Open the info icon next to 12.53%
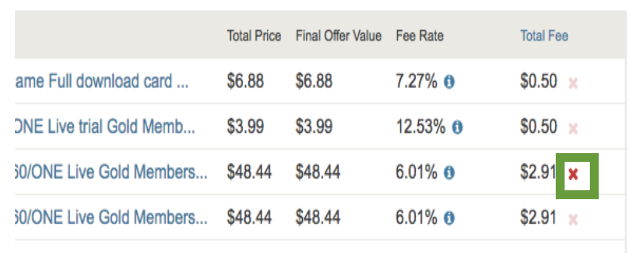Screen dimensions: 644x264 click(x=457, y=128)
